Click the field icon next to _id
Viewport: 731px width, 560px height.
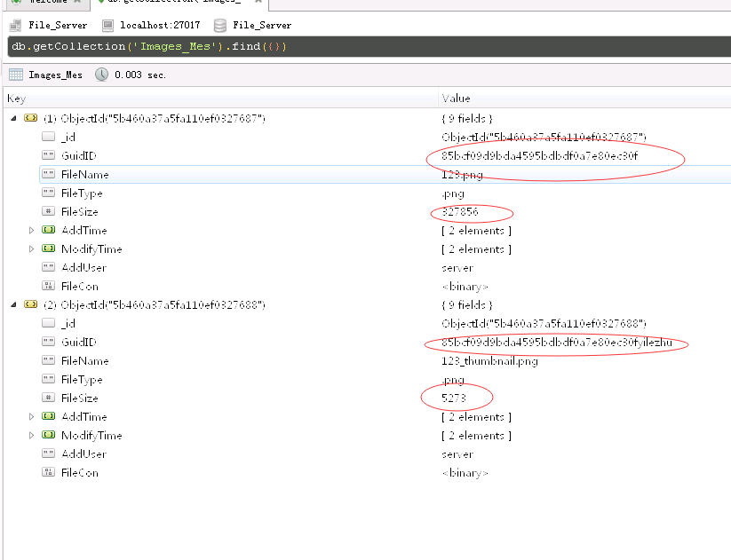pos(49,137)
